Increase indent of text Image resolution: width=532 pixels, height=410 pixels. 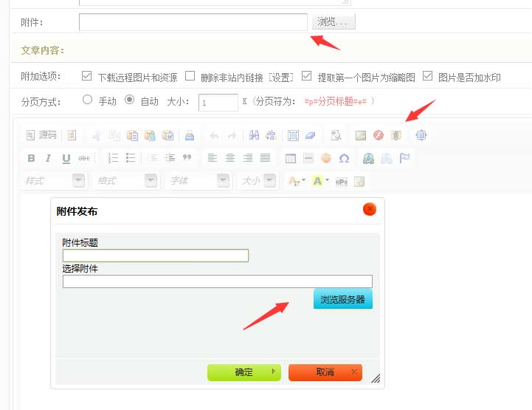click(x=170, y=157)
